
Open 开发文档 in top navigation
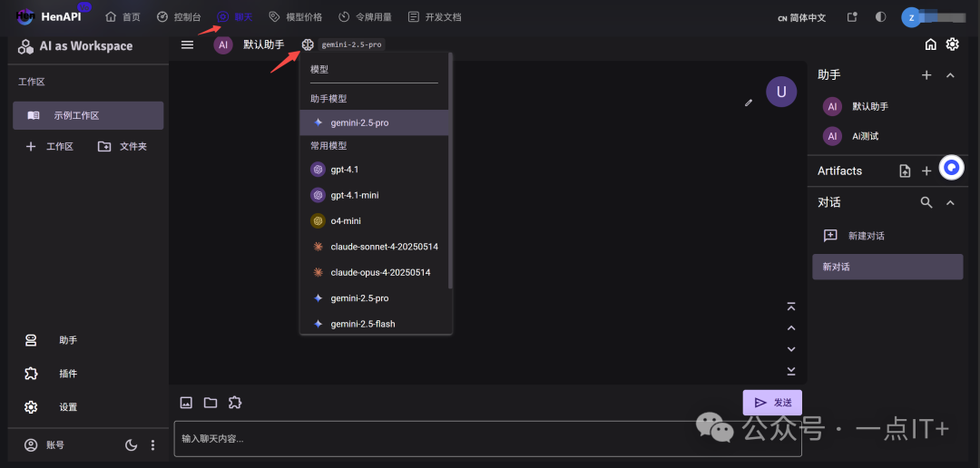(x=435, y=17)
